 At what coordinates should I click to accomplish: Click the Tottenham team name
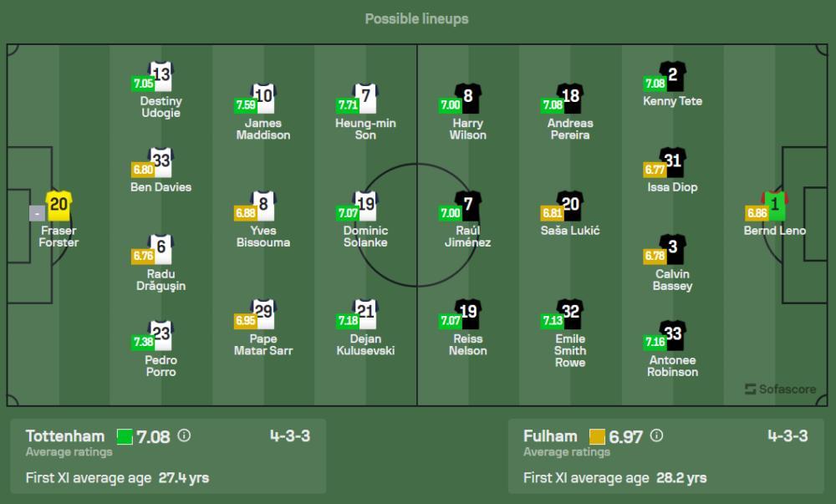(x=65, y=436)
